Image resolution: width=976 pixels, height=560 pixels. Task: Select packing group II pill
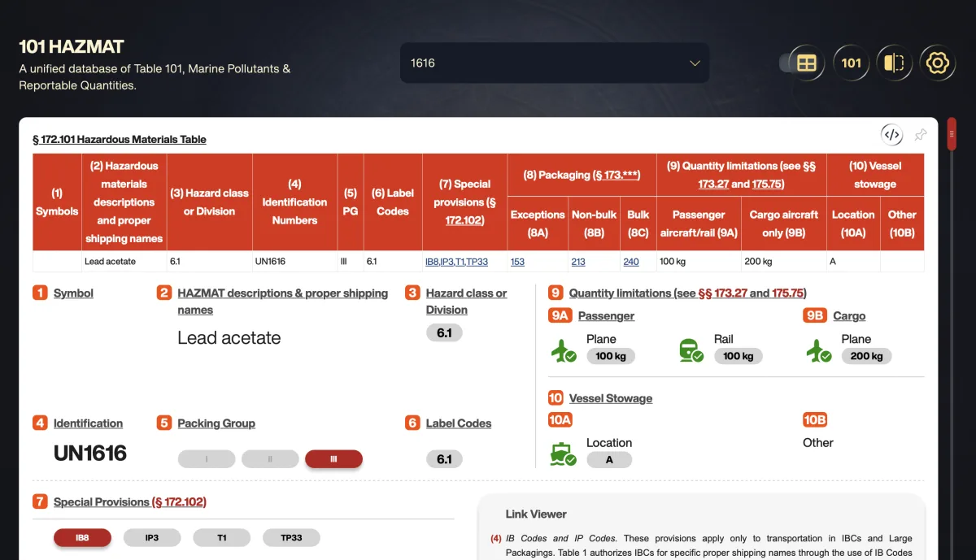coord(270,459)
